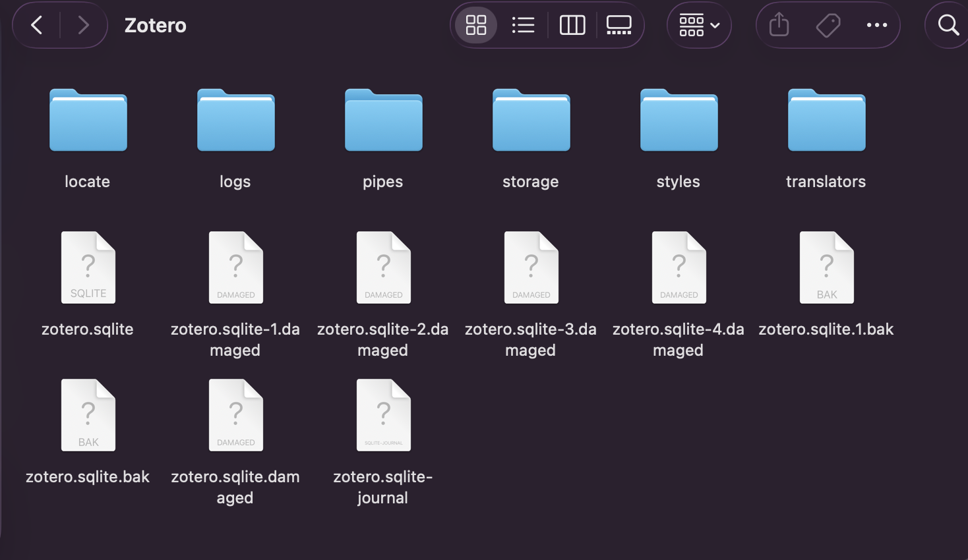Click the "zotero.sqlite" file name label

tap(88, 329)
